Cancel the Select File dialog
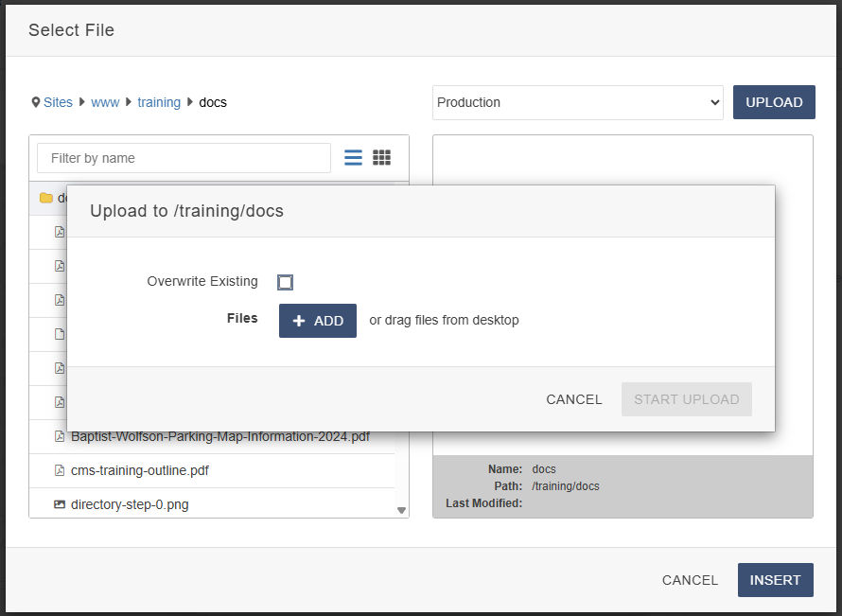842x616 pixels. [690, 580]
